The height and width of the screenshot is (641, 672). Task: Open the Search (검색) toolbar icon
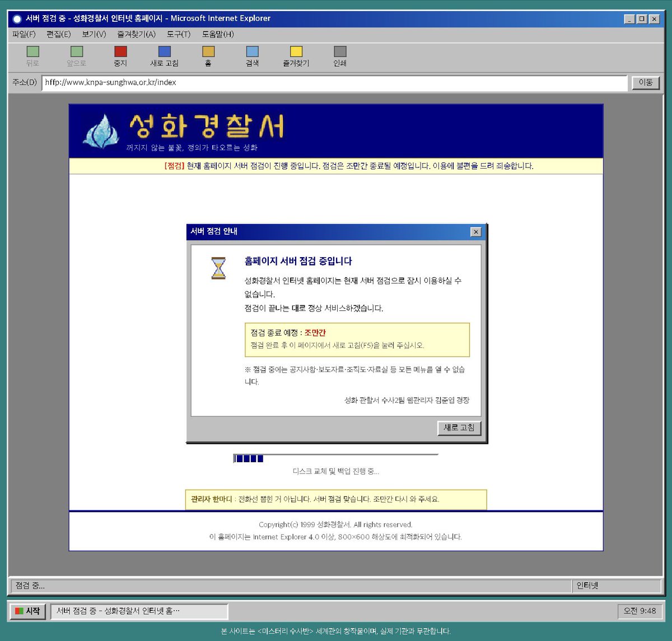click(253, 52)
